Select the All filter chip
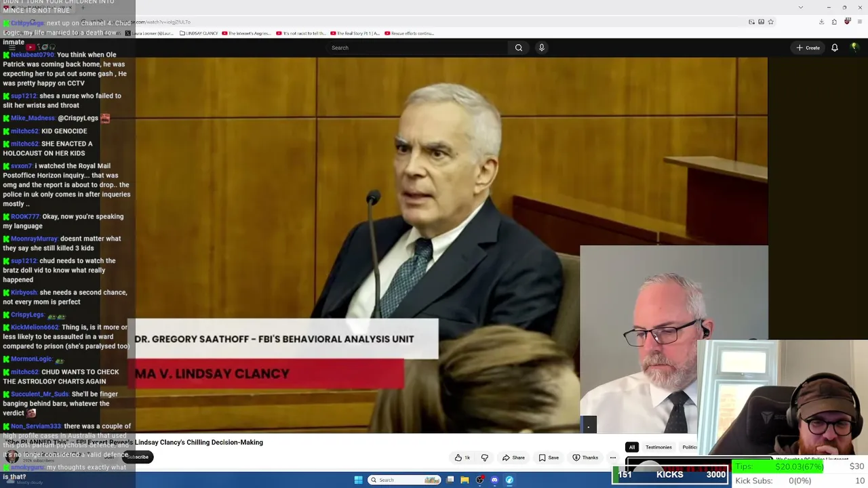Viewport: 868px width, 488px height. pyautogui.click(x=632, y=447)
